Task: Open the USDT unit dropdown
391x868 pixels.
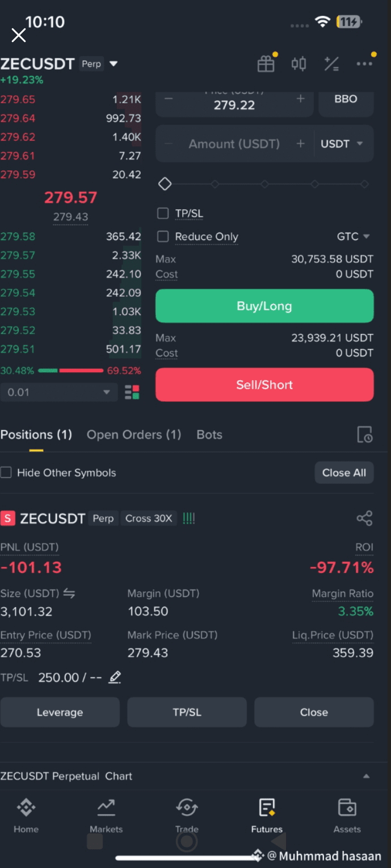Action: tap(342, 144)
